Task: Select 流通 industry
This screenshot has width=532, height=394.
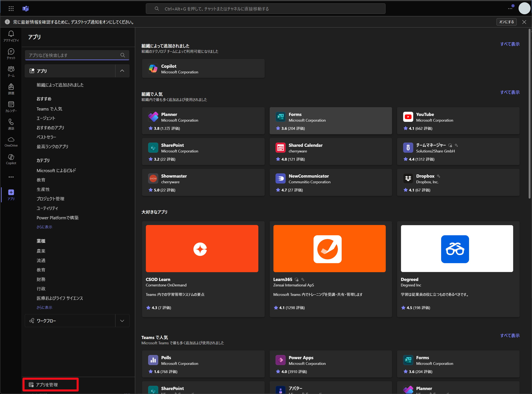Action: tap(41, 260)
